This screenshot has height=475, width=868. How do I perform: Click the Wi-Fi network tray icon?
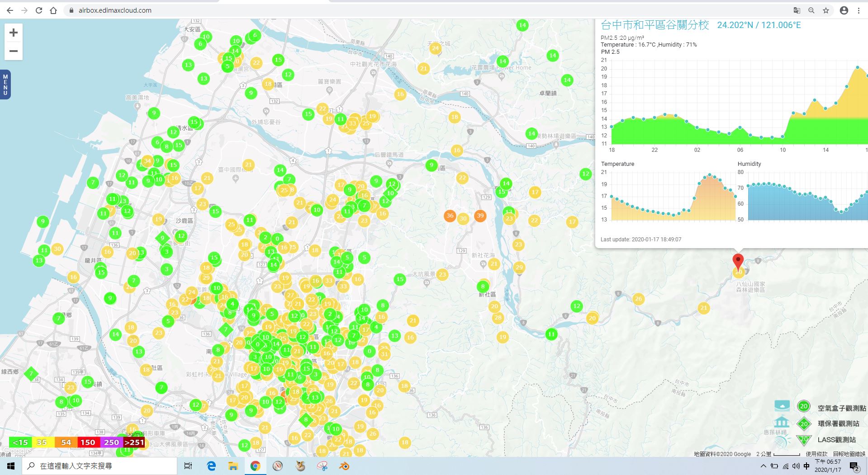(x=785, y=466)
